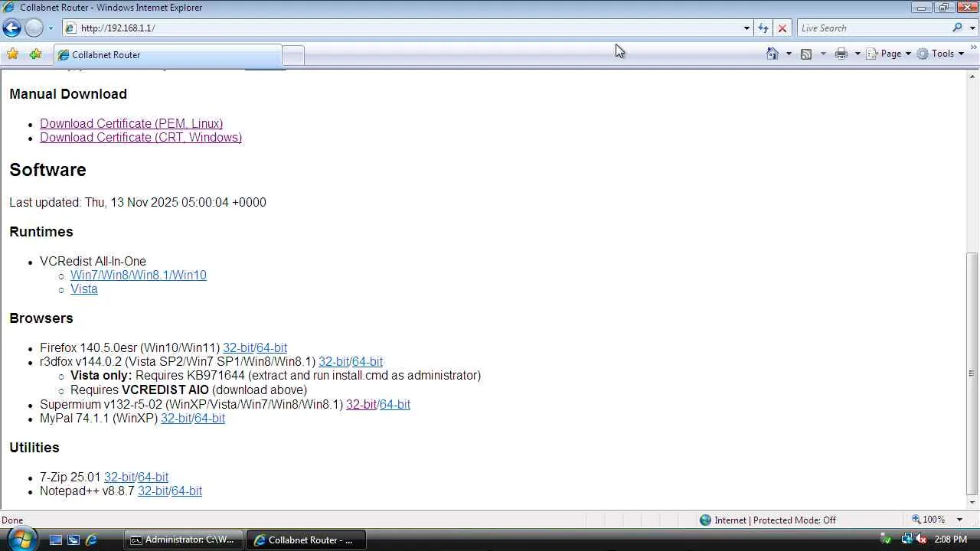Download r3dfox v144.0.2 32-bit
Image resolution: width=980 pixels, height=551 pixels.
[x=334, y=362]
